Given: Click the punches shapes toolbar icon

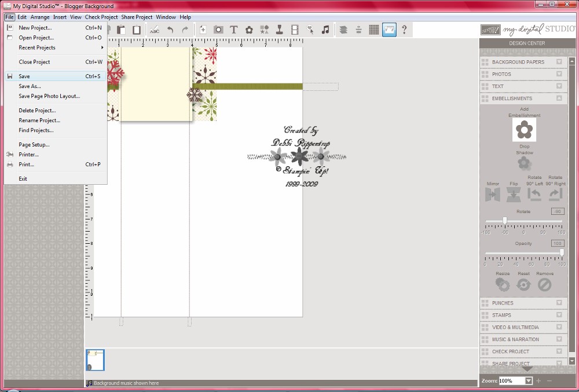Looking at the screenshot, I should [x=265, y=30].
